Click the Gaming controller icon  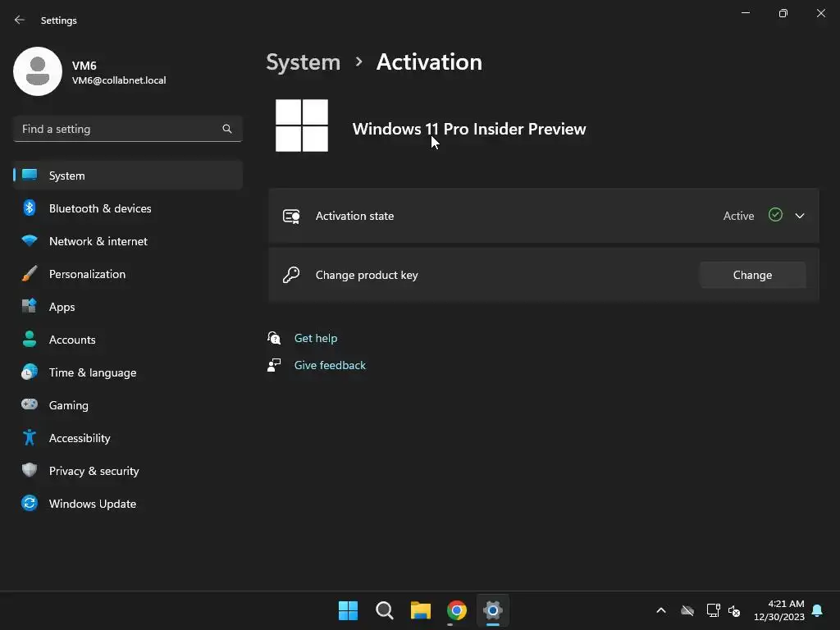point(30,404)
